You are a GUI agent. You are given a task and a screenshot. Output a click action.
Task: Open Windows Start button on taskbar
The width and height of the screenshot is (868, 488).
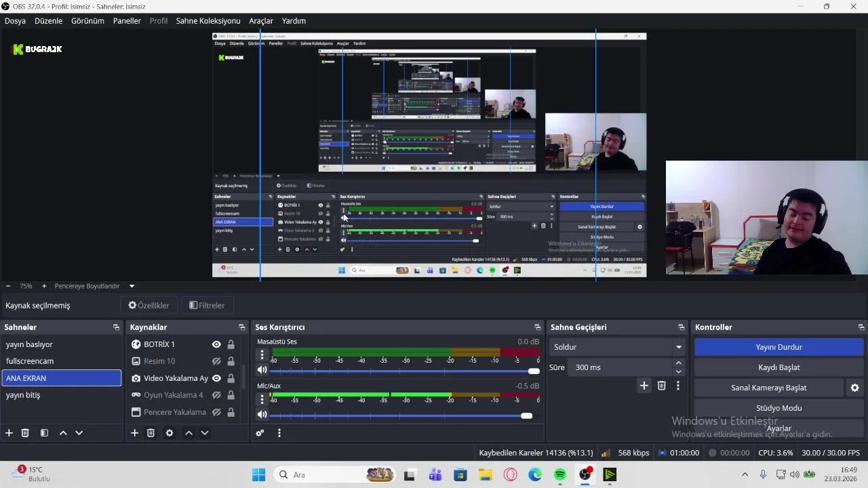259,474
